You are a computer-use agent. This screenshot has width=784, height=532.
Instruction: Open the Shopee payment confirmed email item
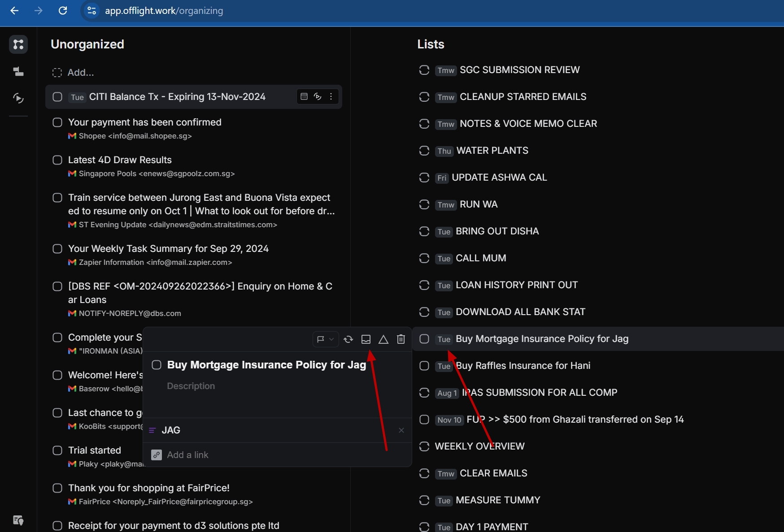click(x=144, y=122)
